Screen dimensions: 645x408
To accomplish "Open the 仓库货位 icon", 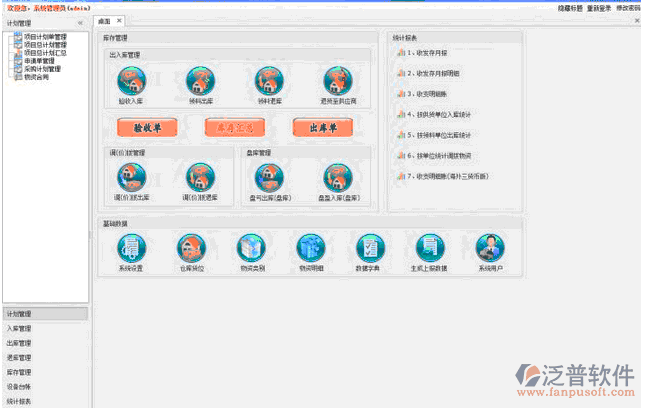I will tap(191, 248).
